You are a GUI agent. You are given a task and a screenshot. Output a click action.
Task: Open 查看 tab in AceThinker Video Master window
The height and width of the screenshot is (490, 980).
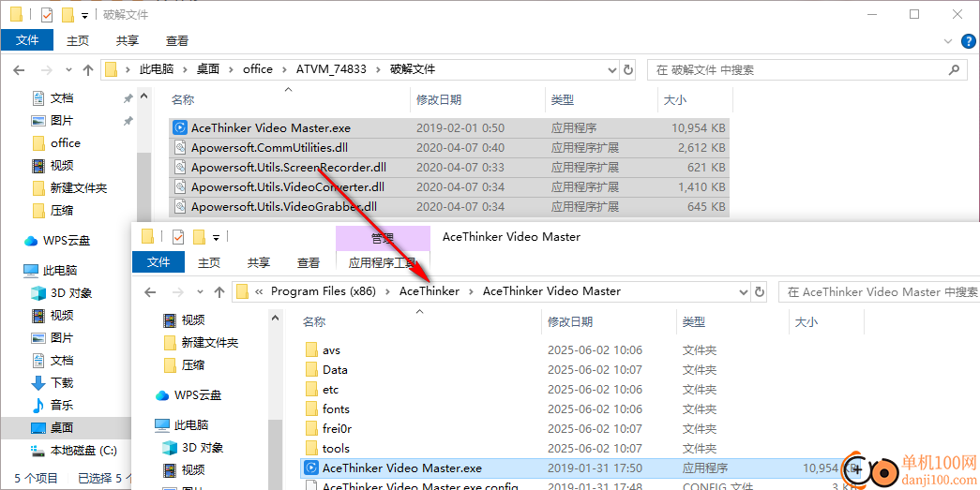click(309, 262)
